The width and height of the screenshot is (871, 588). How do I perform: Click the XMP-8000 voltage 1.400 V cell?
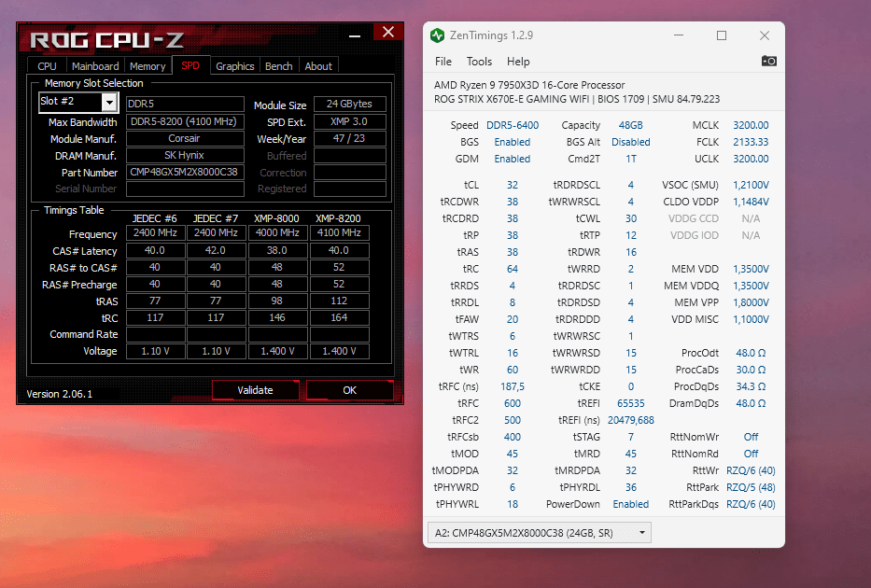click(278, 351)
